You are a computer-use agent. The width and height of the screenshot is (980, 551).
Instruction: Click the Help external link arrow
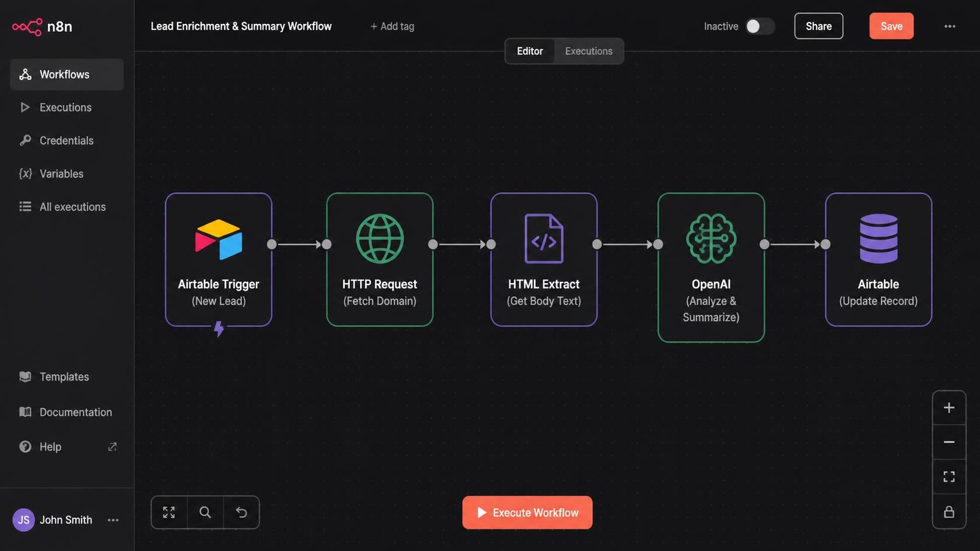coord(112,447)
